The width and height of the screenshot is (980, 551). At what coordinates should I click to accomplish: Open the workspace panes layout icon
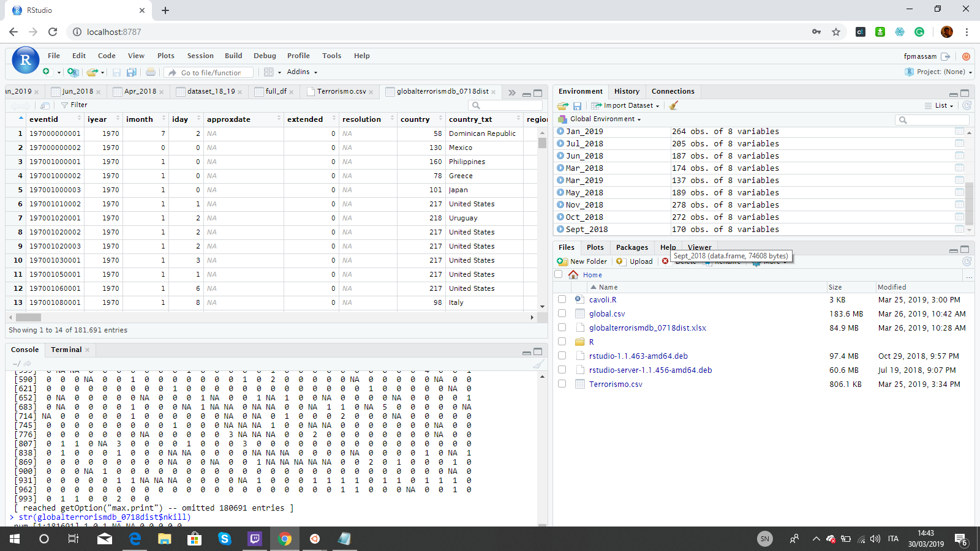pos(269,72)
